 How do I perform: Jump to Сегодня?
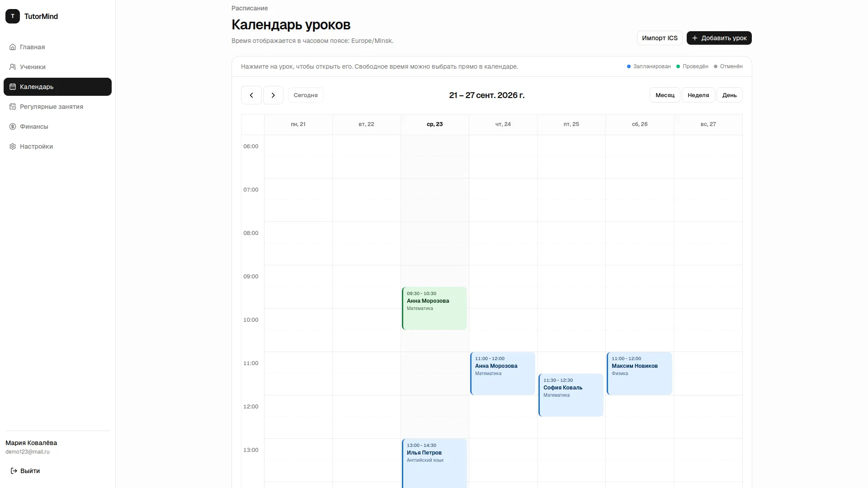pos(306,95)
